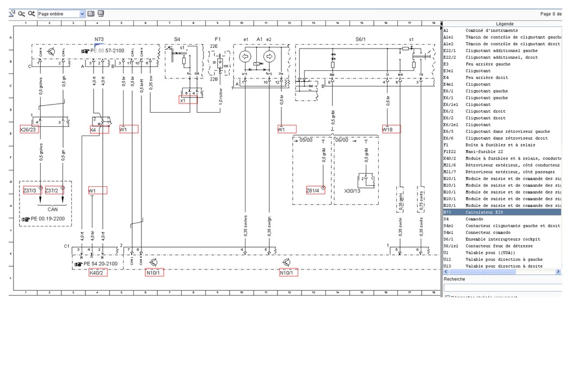Select legend row S4x1 Connecteur commodo
Image resolution: width=566 pixels, height=392 pixels.
click(502, 232)
